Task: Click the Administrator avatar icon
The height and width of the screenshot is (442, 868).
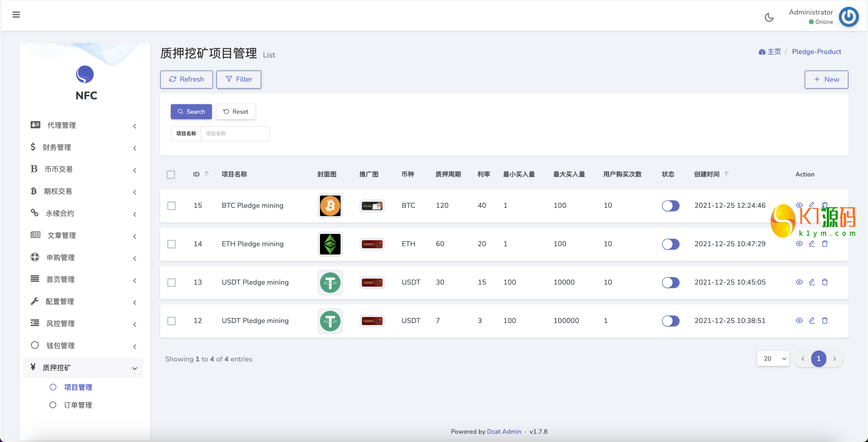Action: (849, 17)
